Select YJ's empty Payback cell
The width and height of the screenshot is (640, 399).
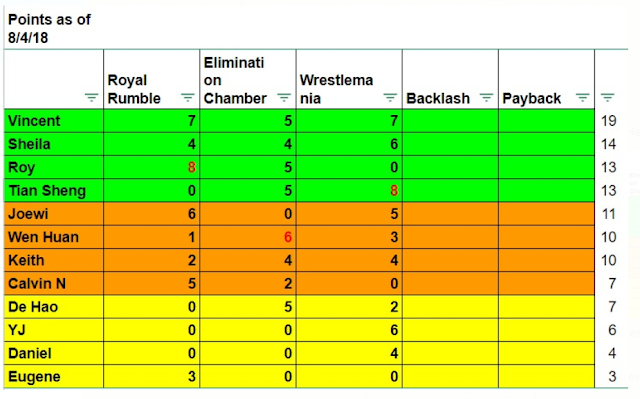click(x=547, y=330)
